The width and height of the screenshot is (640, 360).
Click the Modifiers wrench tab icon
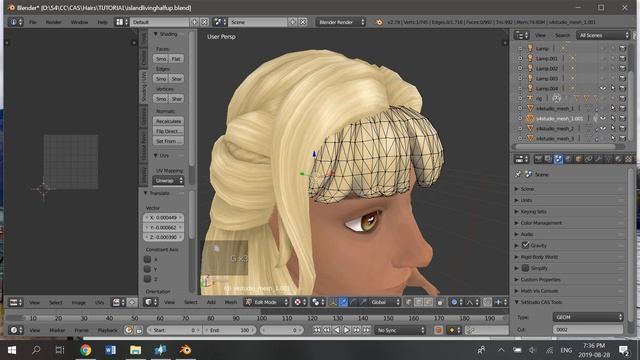point(598,159)
